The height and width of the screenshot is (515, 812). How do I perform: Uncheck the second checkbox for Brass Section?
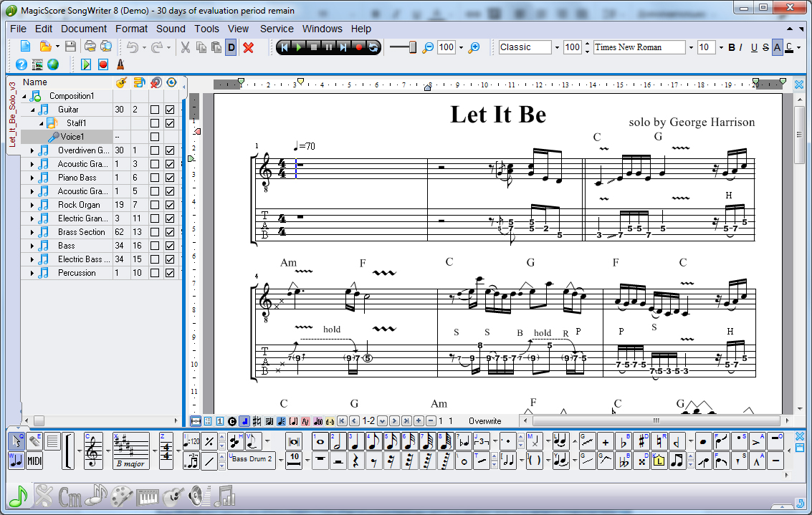tap(170, 232)
